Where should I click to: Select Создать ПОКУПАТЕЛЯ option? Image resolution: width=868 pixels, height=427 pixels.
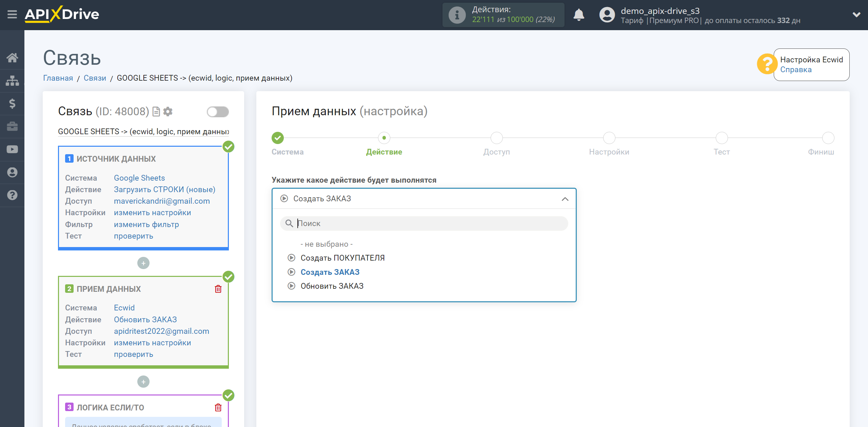tap(342, 258)
